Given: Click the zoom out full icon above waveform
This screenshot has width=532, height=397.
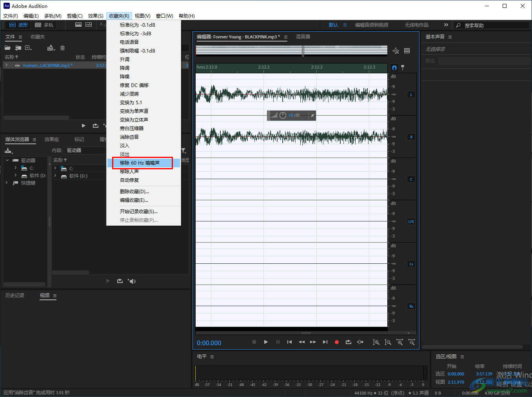Looking at the screenshot, I should (x=396, y=51).
